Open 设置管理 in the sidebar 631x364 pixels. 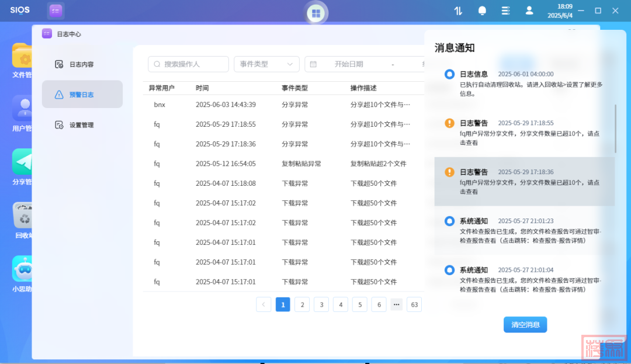click(x=82, y=125)
